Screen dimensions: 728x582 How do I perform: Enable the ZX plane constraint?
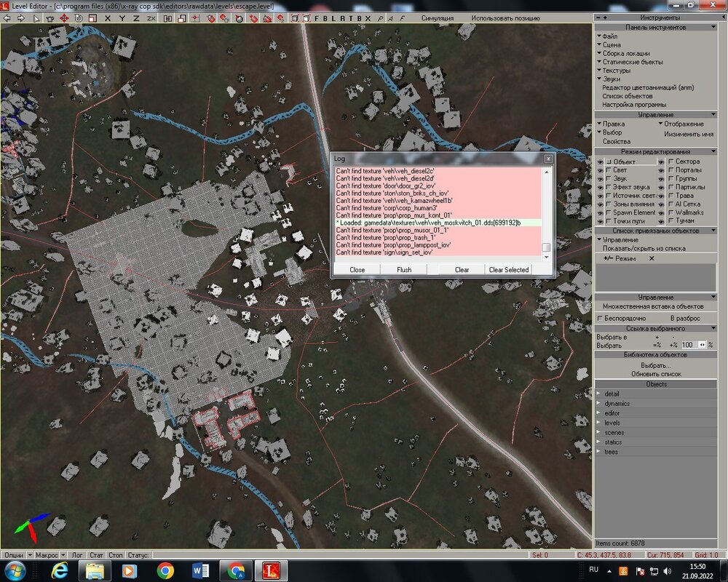click(x=151, y=17)
